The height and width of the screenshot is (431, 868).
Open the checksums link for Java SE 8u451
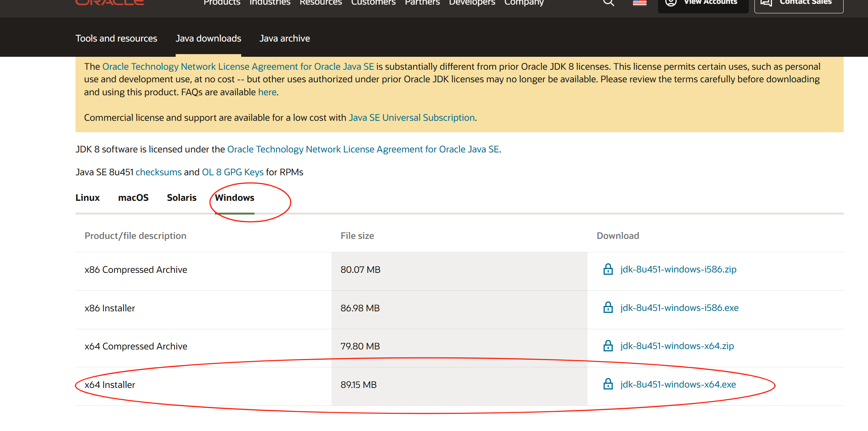(159, 172)
